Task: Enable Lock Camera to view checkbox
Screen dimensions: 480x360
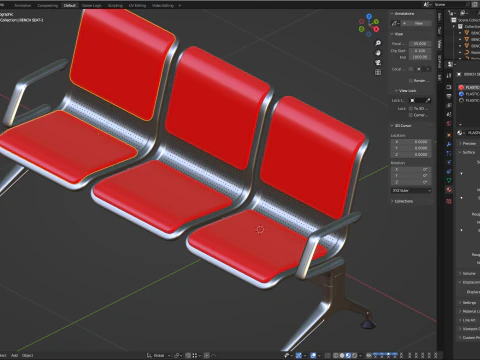Action: (x=411, y=115)
